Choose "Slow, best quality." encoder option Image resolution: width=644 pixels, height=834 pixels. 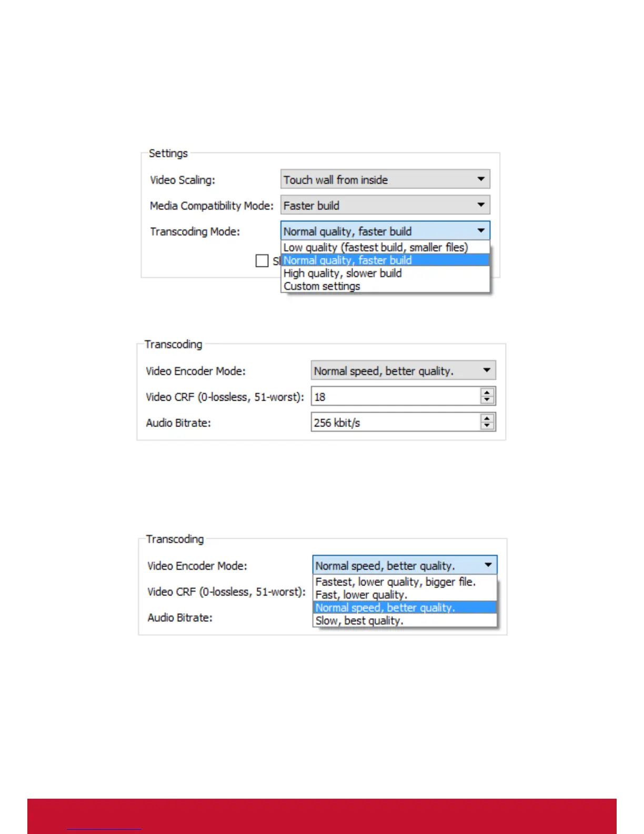(x=359, y=621)
